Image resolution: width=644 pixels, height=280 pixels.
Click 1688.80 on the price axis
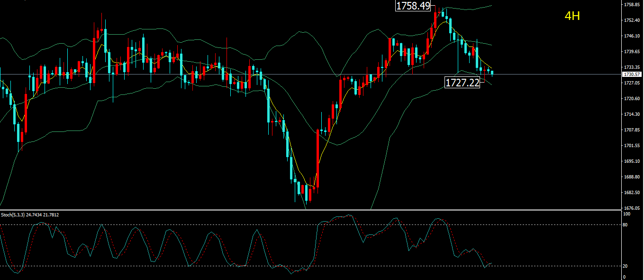[x=633, y=177]
